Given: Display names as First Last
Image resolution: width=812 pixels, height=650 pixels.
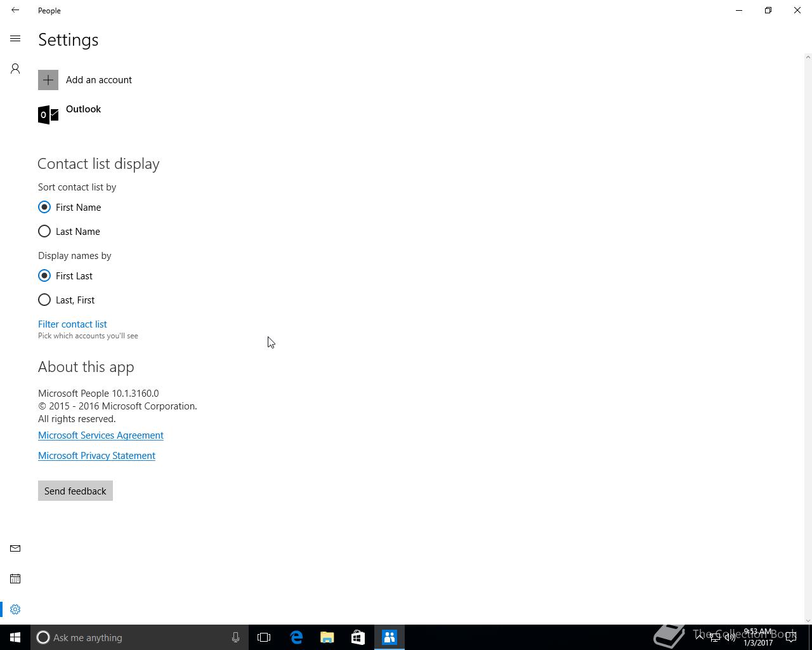Looking at the screenshot, I should point(65,276).
